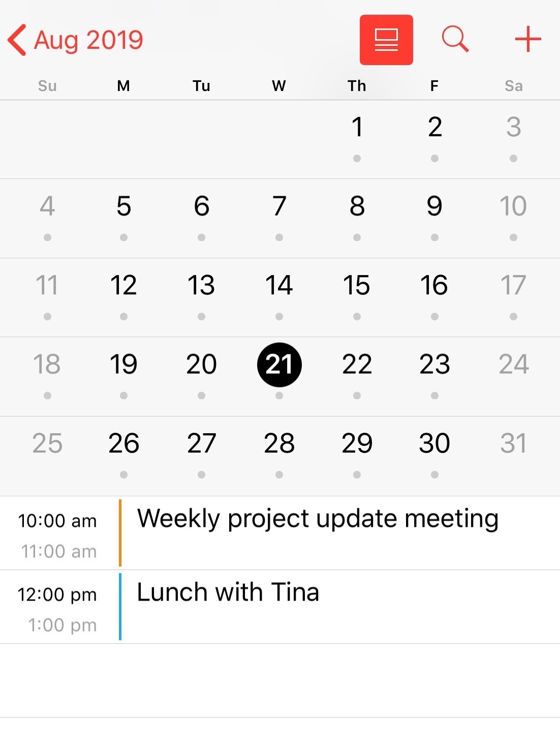
Task: Click the orange calendar color bar
Action: (120, 533)
